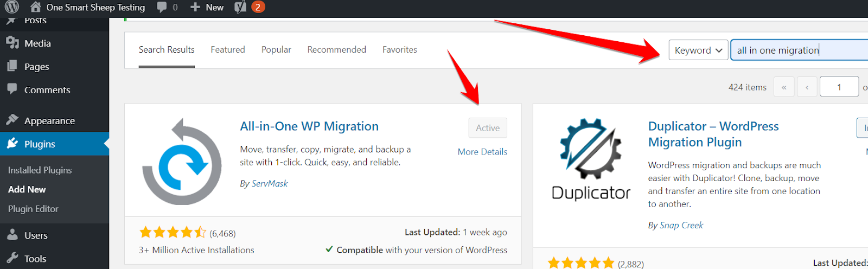Open the Keyword search type dropdown
The image size is (868, 269).
(x=698, y=50)
